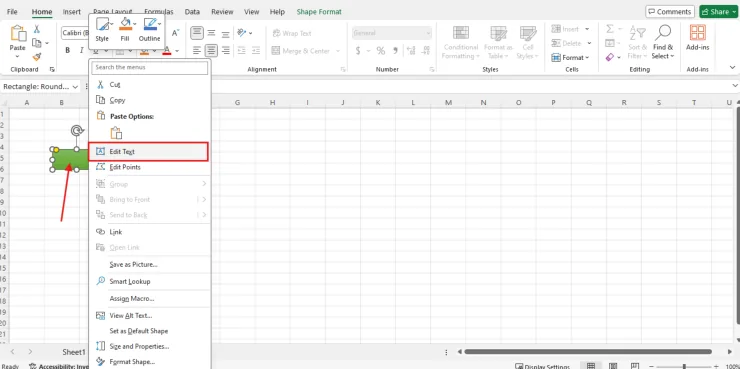Open the Font Color dropdown arrow

pos(177,51)
